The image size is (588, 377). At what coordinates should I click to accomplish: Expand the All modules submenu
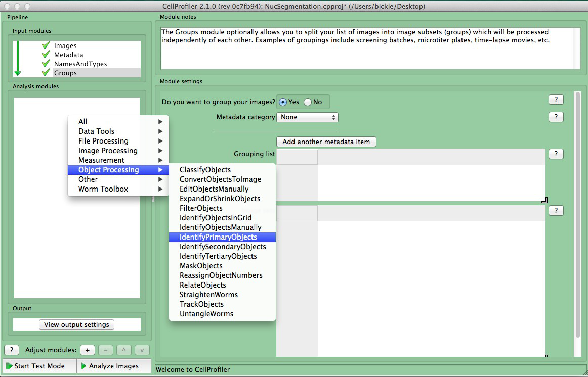pos(118,122)
